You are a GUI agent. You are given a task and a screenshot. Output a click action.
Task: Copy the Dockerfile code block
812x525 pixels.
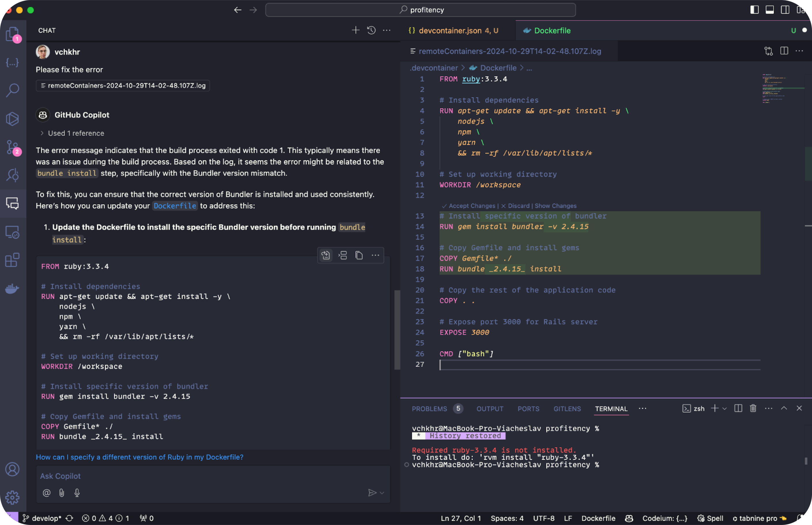coord(359,255)
